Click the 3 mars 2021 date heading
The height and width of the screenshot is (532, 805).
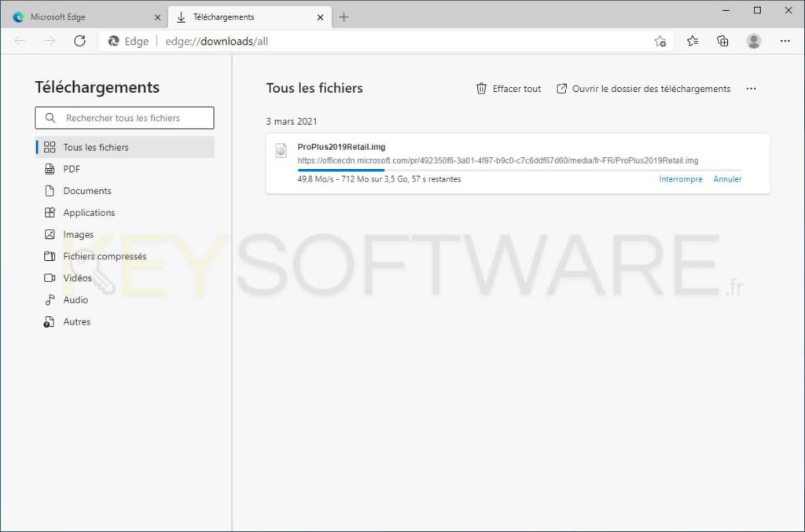point(292,122)
